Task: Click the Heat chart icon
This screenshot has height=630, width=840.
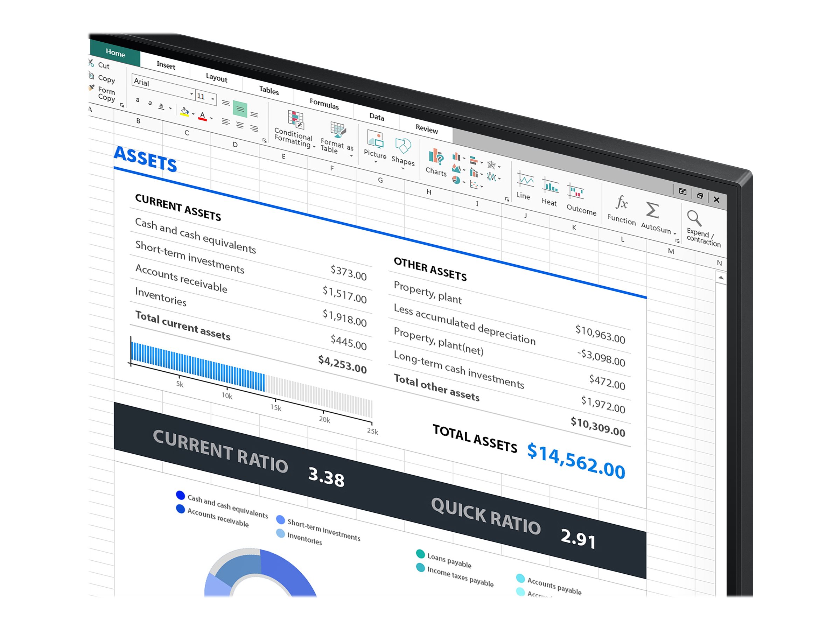Action: point(550,187)
